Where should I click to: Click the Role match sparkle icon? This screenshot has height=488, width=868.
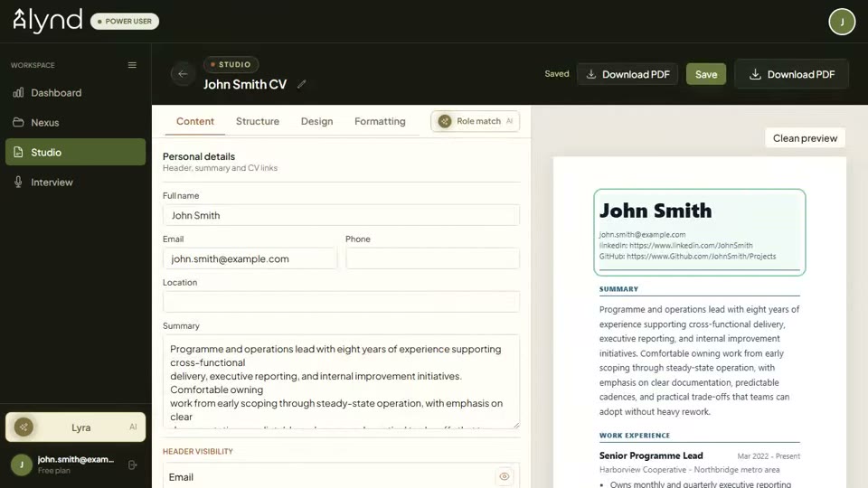[445, 121]
